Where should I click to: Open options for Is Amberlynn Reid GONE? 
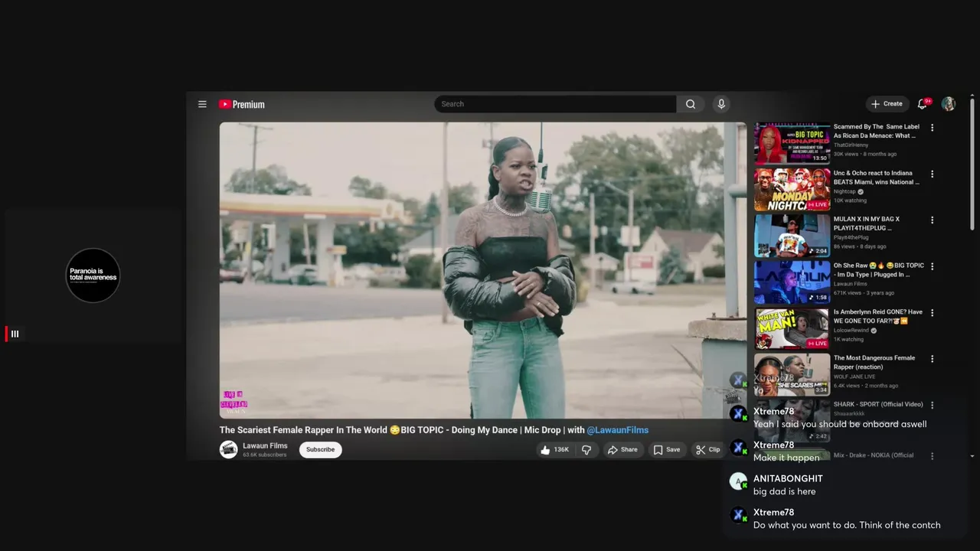point(932,312)
